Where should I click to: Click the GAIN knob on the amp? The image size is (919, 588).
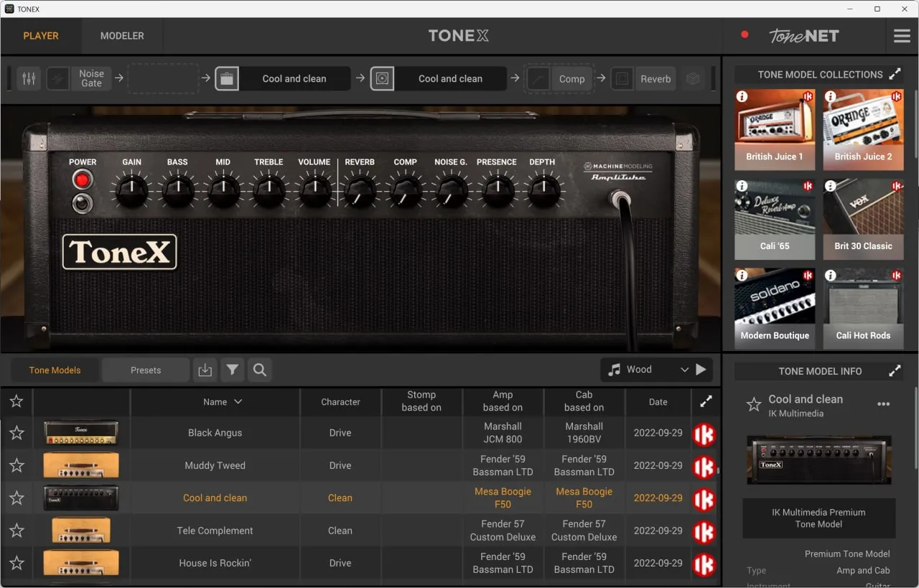(131, 190)
